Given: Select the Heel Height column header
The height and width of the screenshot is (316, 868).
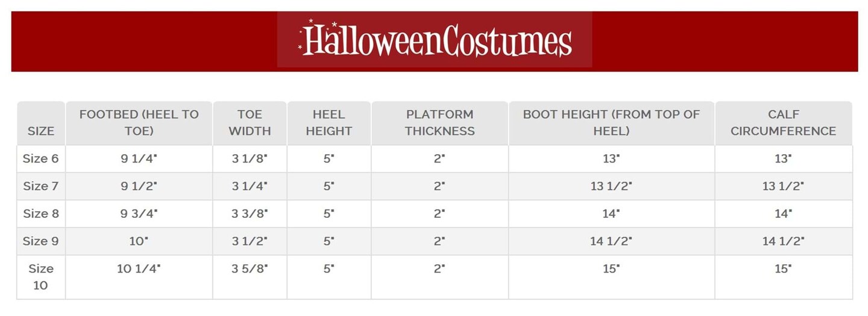Looking at the screenshot, I should (329, 122).
